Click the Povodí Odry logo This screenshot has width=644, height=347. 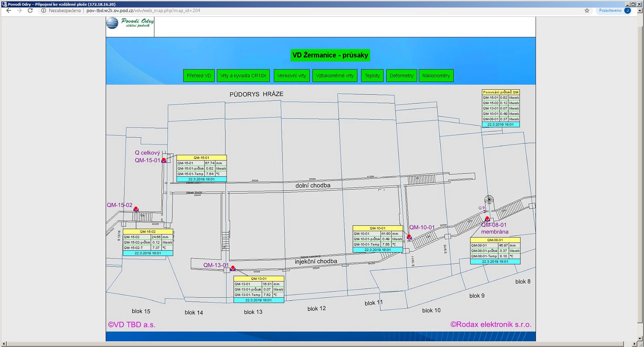point(130,23)
